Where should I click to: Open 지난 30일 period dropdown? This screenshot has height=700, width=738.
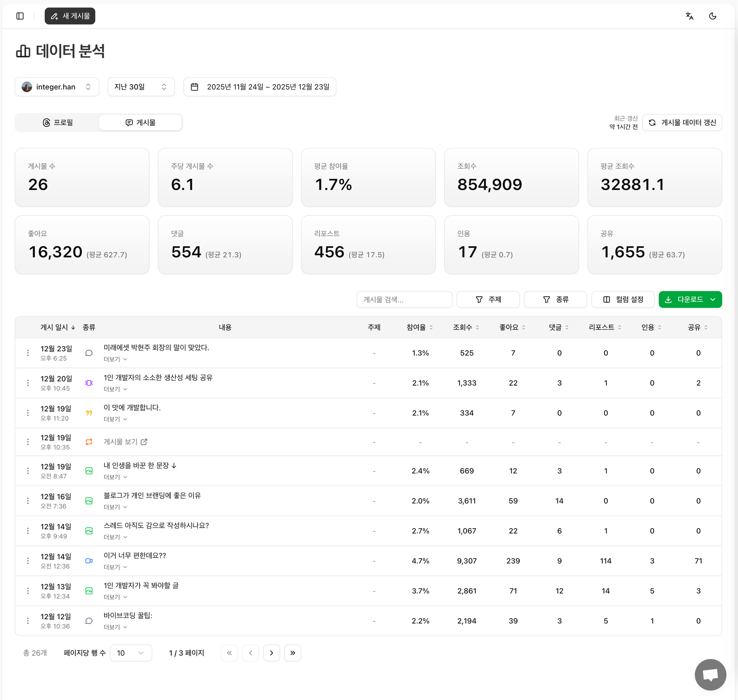coord(141,87)
